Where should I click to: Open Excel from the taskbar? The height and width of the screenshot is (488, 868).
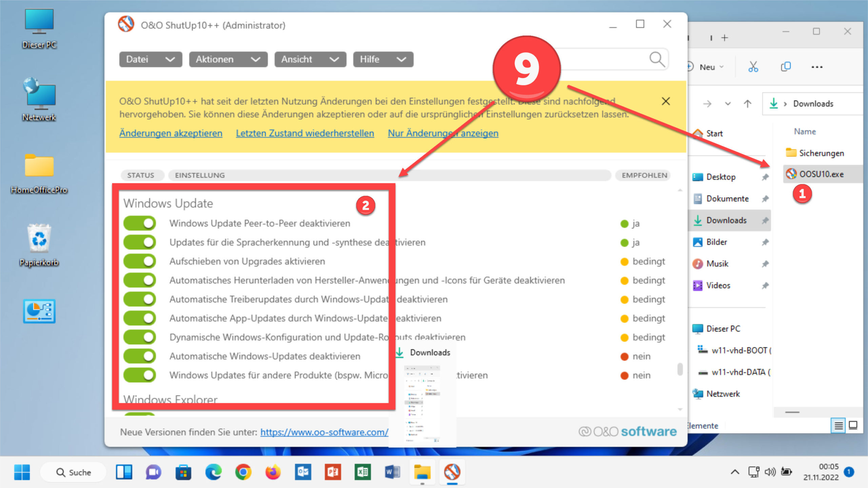363,472
